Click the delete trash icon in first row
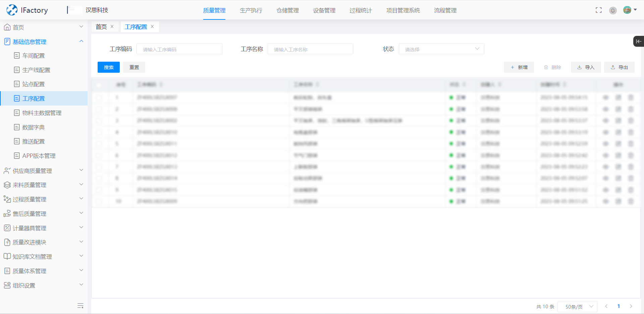Screen dimensions: 644x314 pos(631,98)
